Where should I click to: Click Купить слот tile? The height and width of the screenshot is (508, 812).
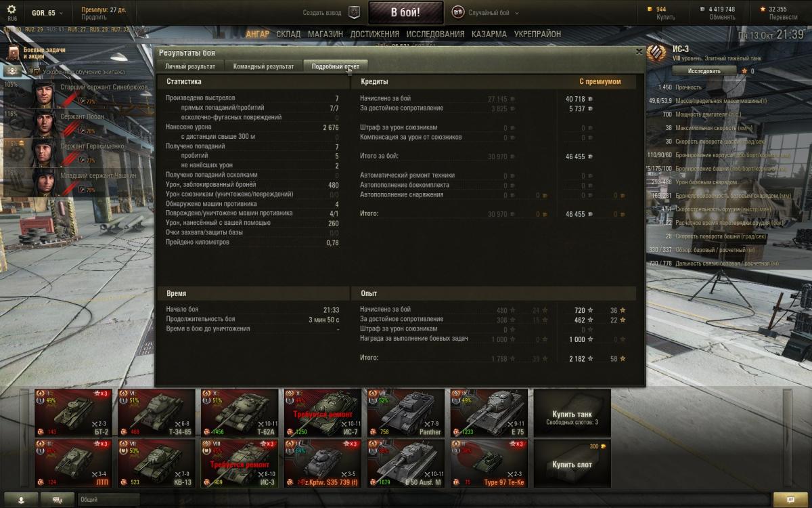(572, 464)
